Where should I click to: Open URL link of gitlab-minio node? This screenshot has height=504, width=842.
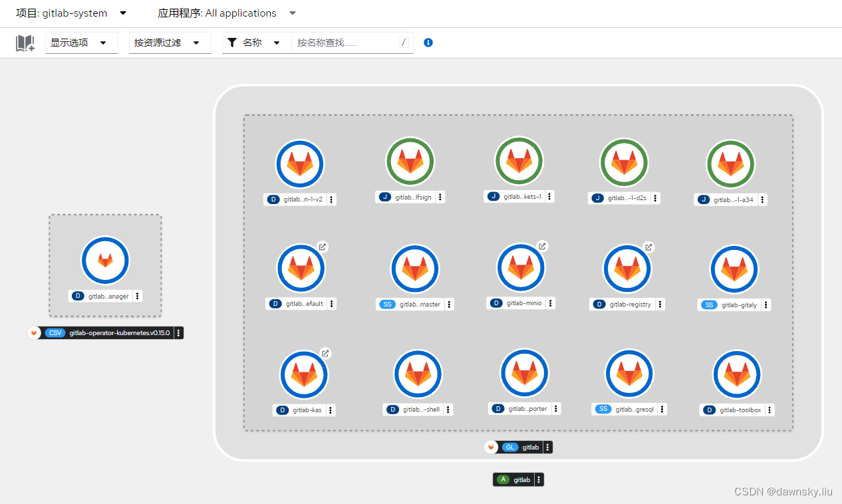(x=542, y=246)
